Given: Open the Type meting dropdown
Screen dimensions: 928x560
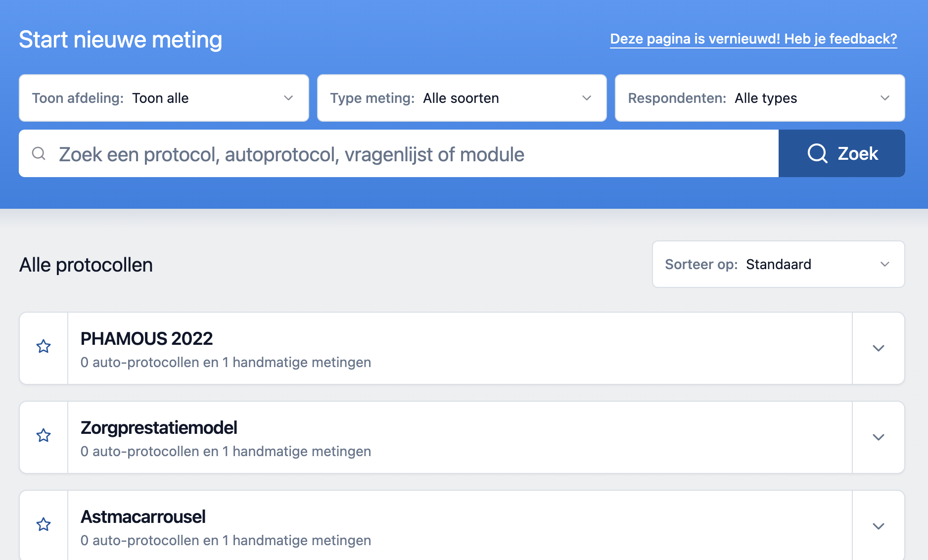Looking at the screenshot, I should coord(461,98).
